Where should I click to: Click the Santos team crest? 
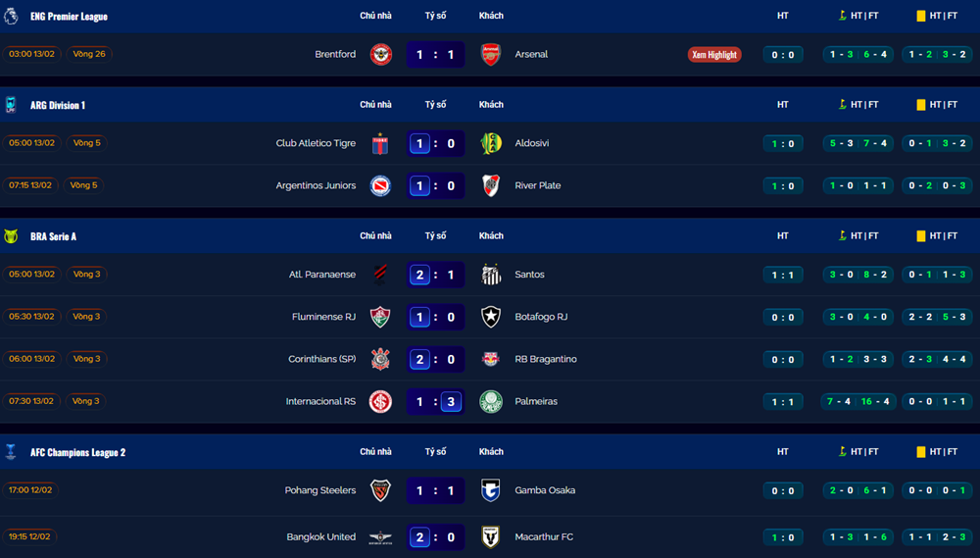[491, 275]
